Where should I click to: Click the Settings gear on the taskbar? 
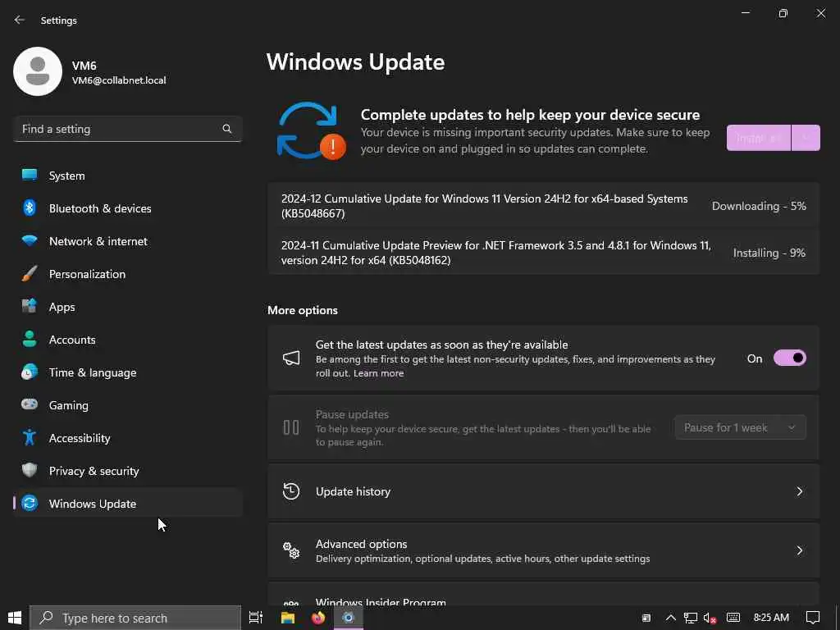pyautogui.click(x=348, y=618)
